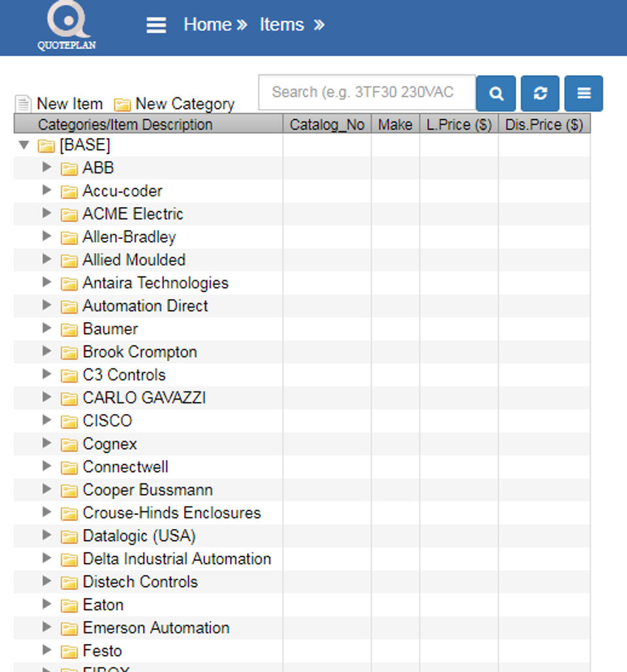The image size is (627, 672).
Task: Select the Allied Moulded row label
Action: [134, 260]
